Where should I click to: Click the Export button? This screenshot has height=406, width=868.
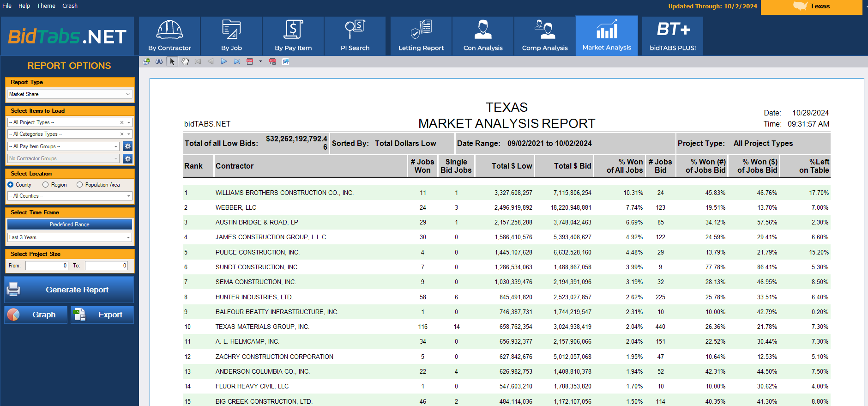coord(102,315)
